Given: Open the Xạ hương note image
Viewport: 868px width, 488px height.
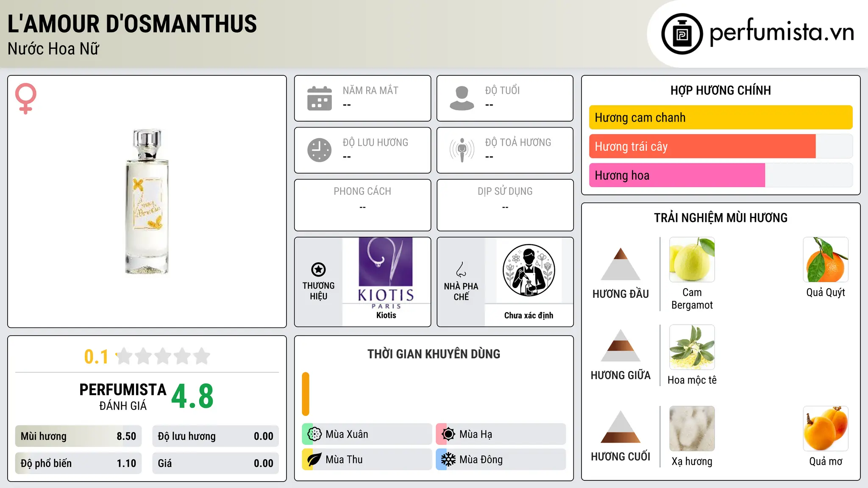Looking at the screenshot, I should click(692, 429).
